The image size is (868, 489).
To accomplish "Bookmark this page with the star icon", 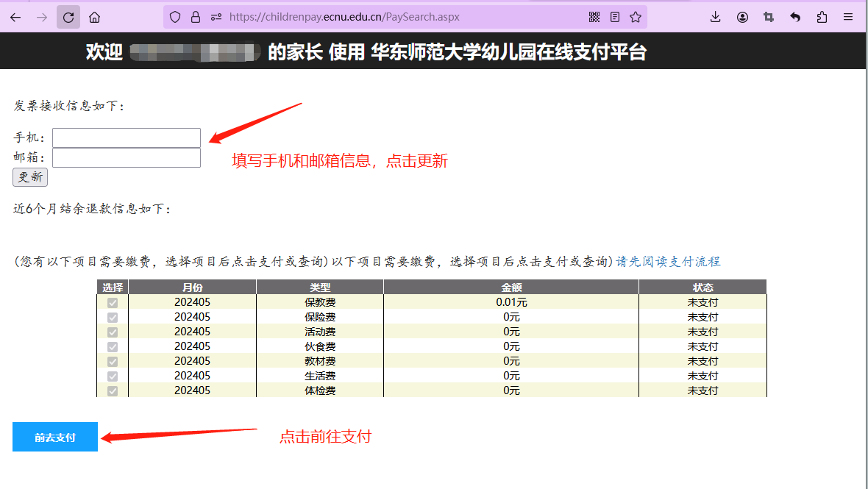I will tap(636, 17).
